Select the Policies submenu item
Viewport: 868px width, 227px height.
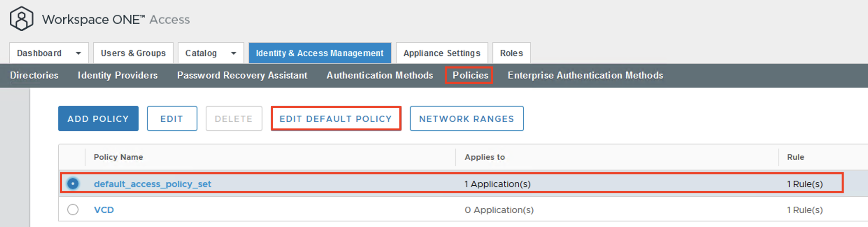[470, 75]
